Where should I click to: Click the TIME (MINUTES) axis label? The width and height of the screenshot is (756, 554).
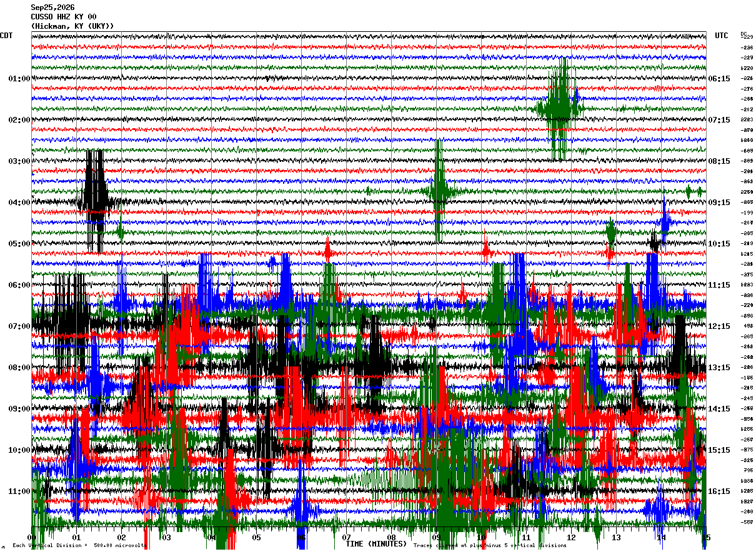[376, 544]
